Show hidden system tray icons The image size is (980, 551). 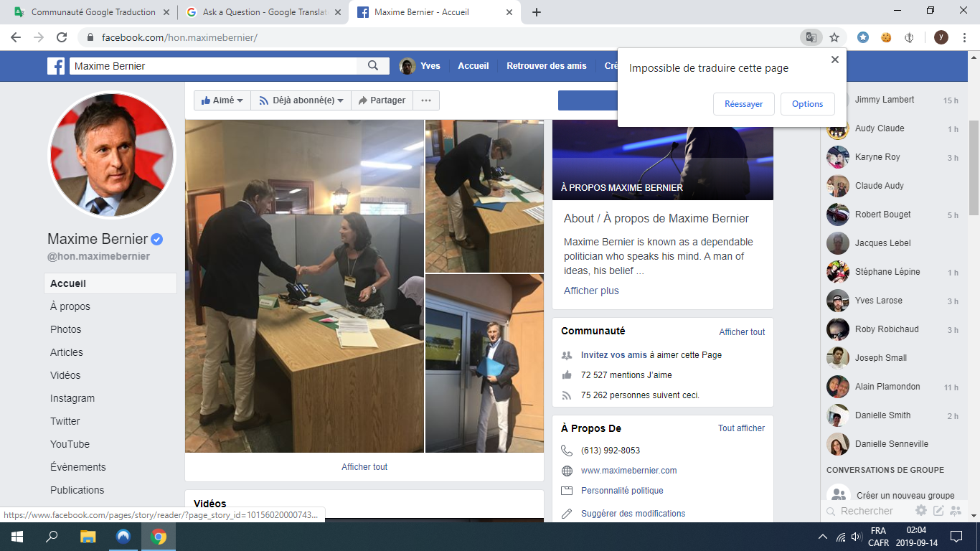[823, 537]
